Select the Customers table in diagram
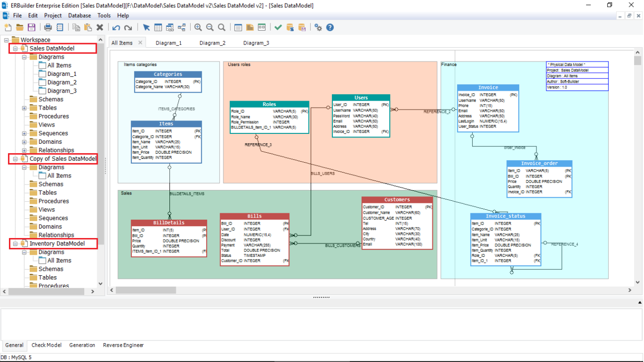This screenshot has width=644, height=362. [397, 199]
